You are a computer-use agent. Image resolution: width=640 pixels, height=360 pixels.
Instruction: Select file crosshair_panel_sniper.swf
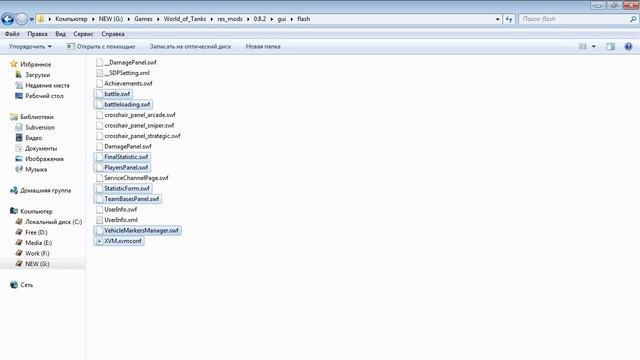pyautogui.click(x=135, y=126)
